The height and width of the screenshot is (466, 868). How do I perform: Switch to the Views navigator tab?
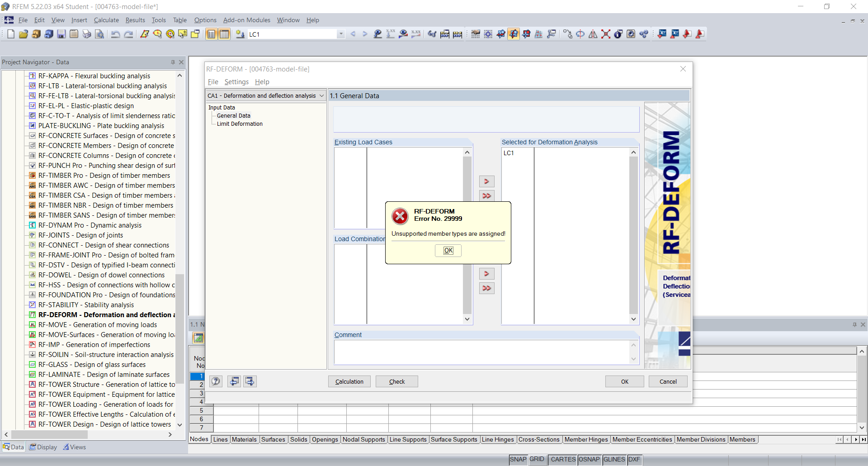click(75, 447)
